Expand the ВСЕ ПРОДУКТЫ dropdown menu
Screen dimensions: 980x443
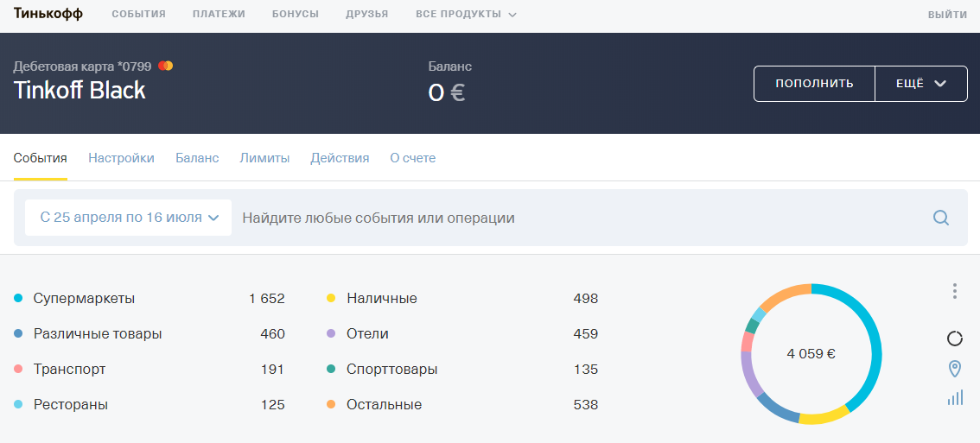tap(467, 15)
